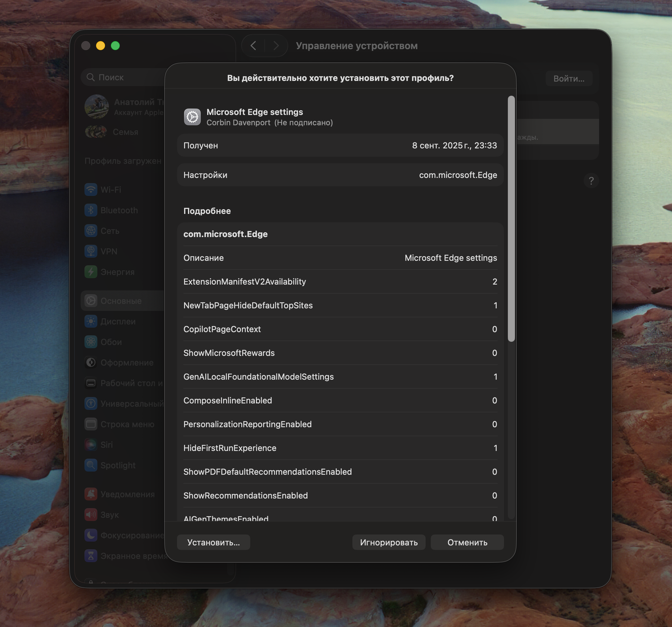Click the Corbin Davenport signer text
This screenshot has width=672, height=627.
tap(238, 122)
